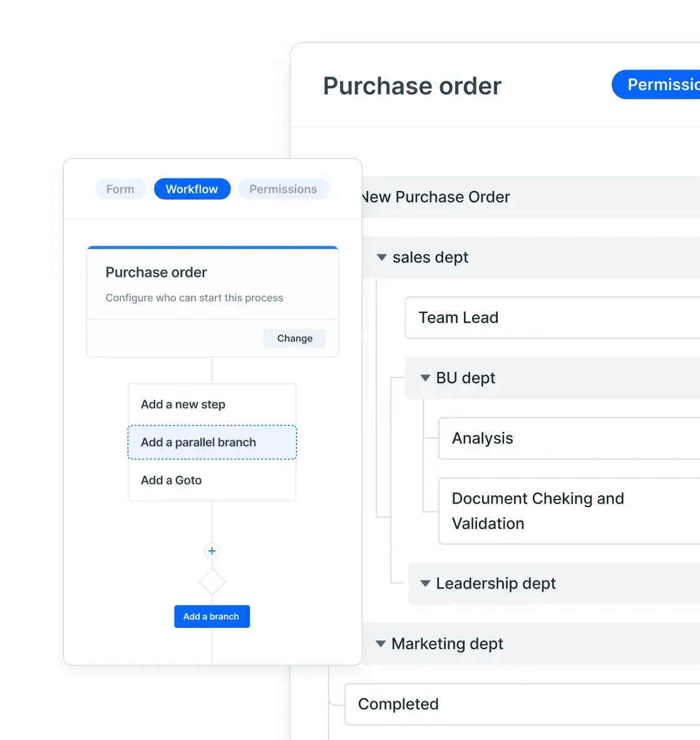Click the plus icon to add a step

(212, 551)
